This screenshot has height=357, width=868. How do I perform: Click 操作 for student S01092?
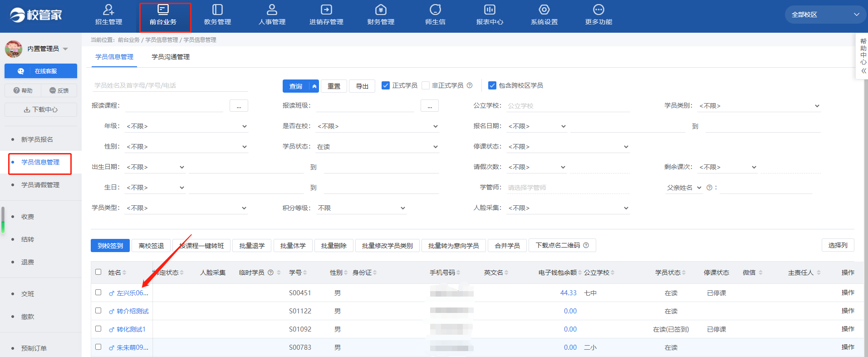[x=848, y=329]
